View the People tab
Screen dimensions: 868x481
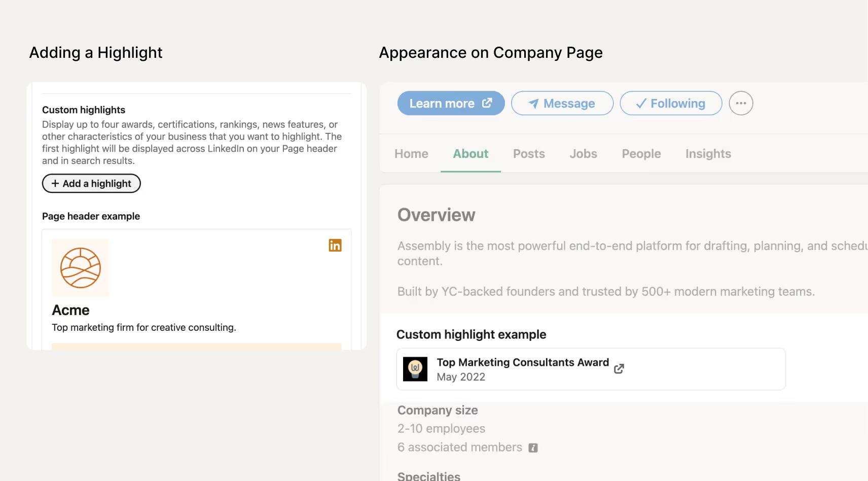(641, 154)
